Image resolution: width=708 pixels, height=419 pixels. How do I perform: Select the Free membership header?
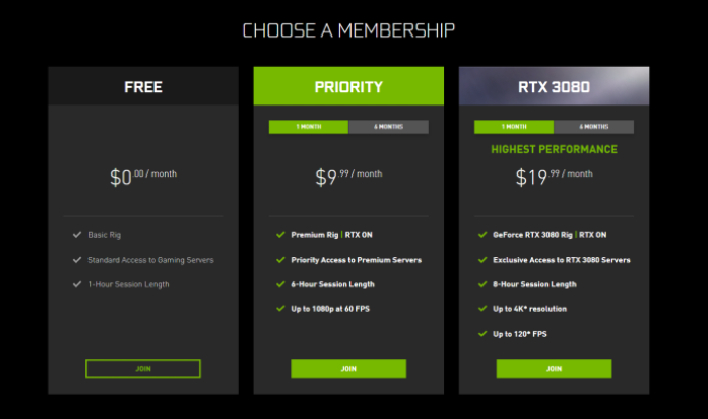[143, 87]
